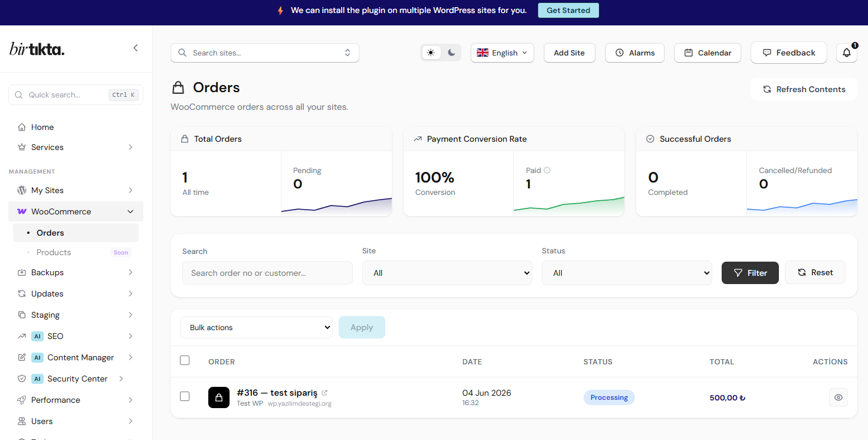Image resolution: width=868 pixels, height=440 pixels.
Task: Click the Backups icon in sidebar
Action: coord(22,272)
